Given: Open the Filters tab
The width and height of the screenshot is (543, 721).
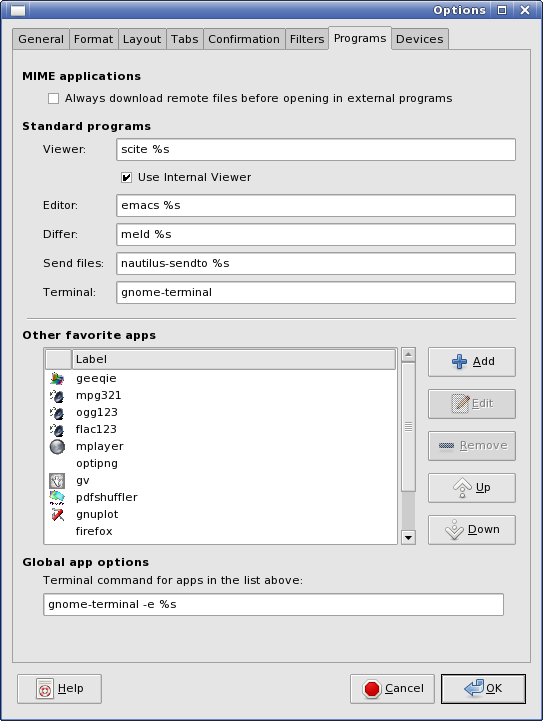Looking at the screenshot, I should tap(307, 39).
